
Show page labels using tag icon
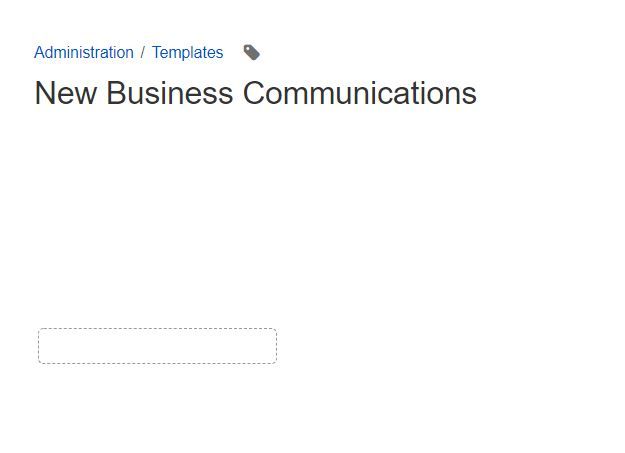[x=252, y=52]
